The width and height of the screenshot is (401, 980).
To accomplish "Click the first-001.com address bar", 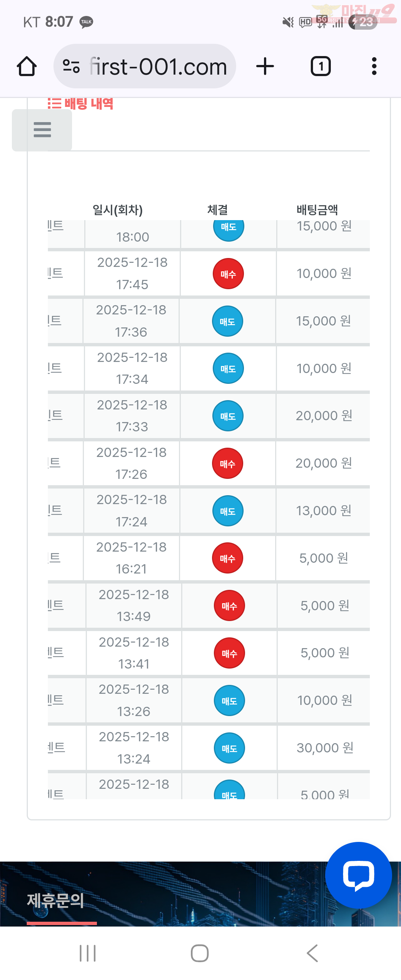I will (158, 66).
